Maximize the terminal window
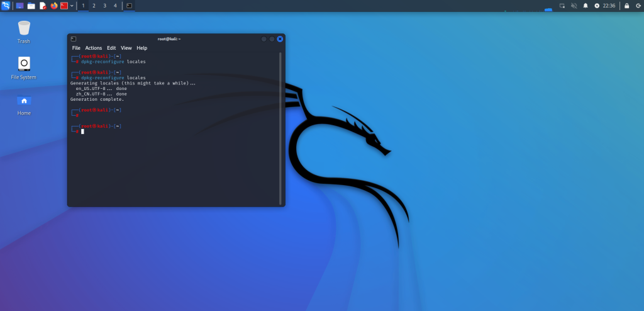Viewport: 644px width, 311px height. point(272,39)
